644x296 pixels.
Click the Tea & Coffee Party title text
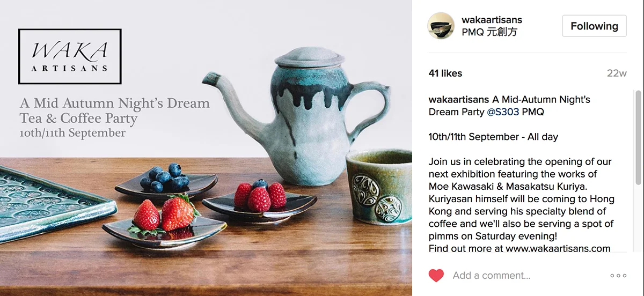pos(78,118)
